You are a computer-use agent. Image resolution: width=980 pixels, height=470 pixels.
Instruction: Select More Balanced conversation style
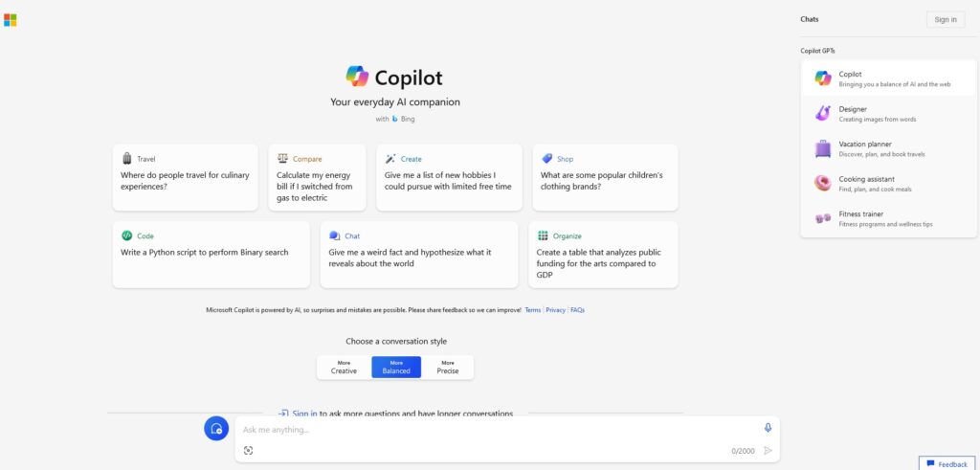[396, 368]
